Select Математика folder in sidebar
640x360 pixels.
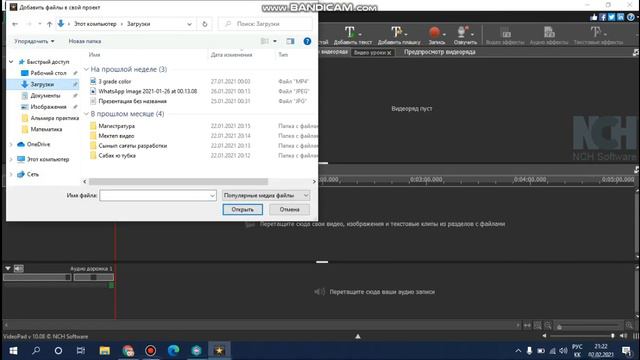point(46,129)
